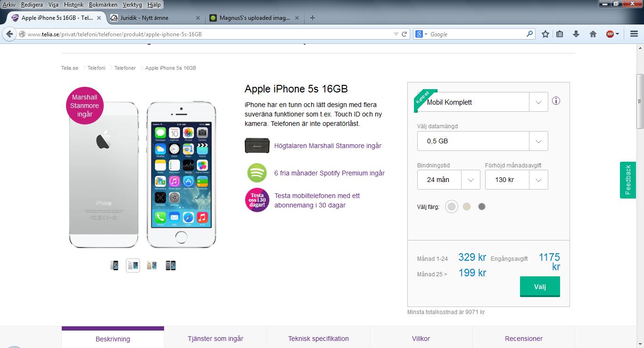Open the URL bar history dropdown arrow
This screenshot has height=348, width=644.
pos(396,34)
